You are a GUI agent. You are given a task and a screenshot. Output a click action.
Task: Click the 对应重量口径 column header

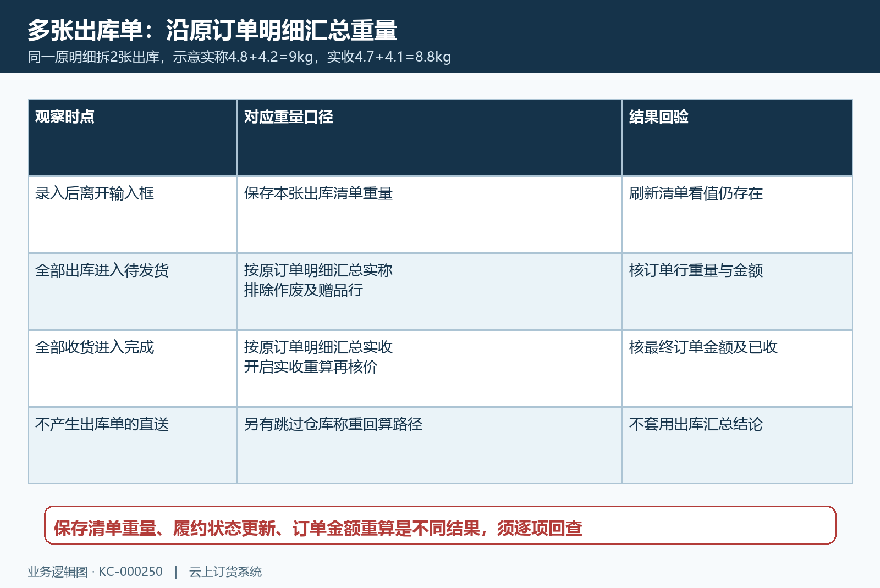pos(429,137)
